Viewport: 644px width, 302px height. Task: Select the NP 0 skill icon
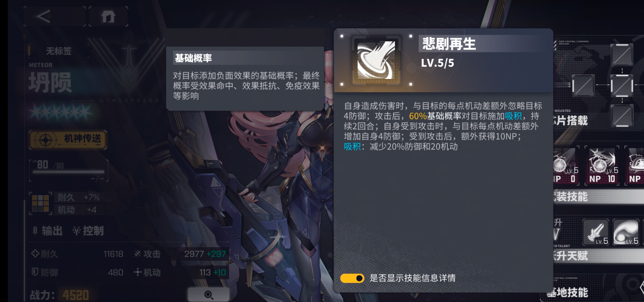(566, 166)
